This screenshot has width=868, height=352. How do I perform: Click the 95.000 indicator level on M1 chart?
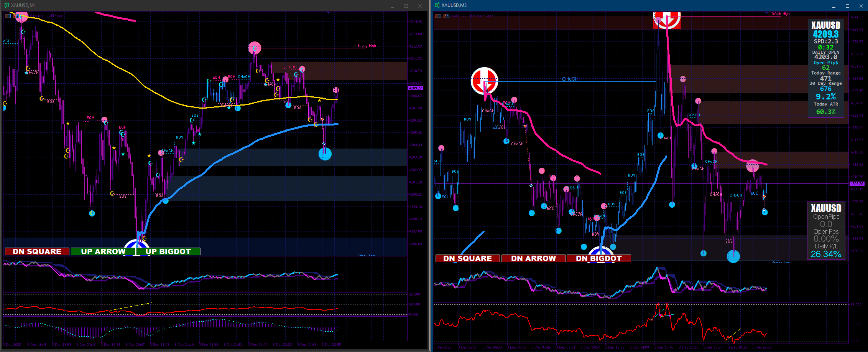414,294
